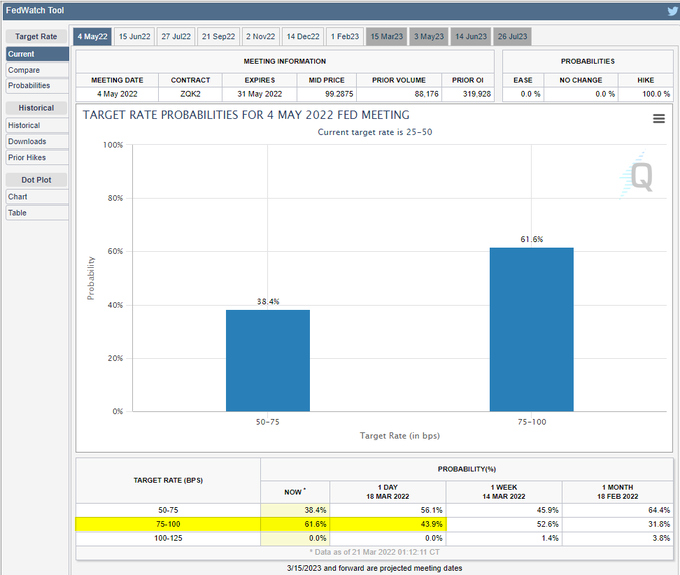The width and height of the screenshot is (680, 575).
Task: Select the 1 Feb23 meeting tab
Action: coord(345,36)
